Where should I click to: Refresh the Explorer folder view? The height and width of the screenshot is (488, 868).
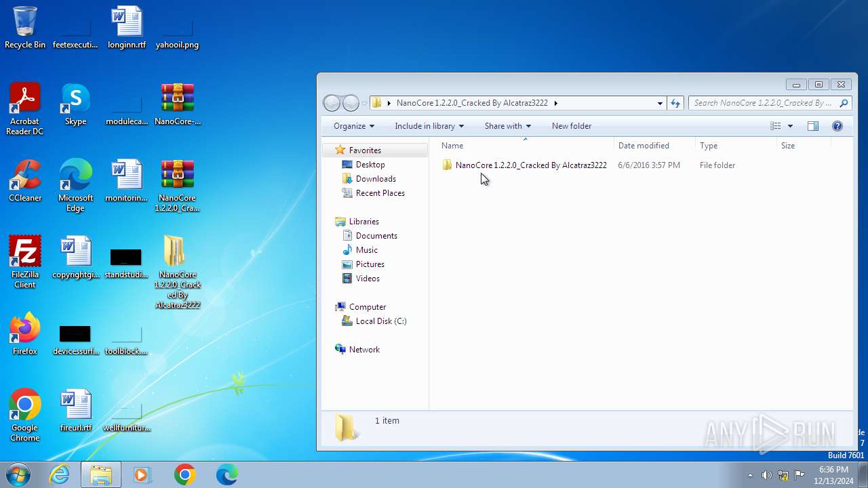(x=675, y=103)
